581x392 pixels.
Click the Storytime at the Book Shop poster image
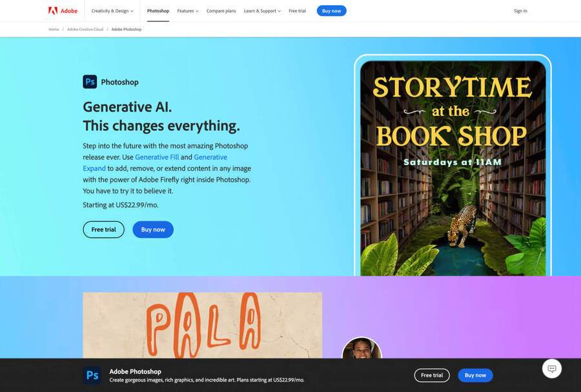(x=453, y=168)
